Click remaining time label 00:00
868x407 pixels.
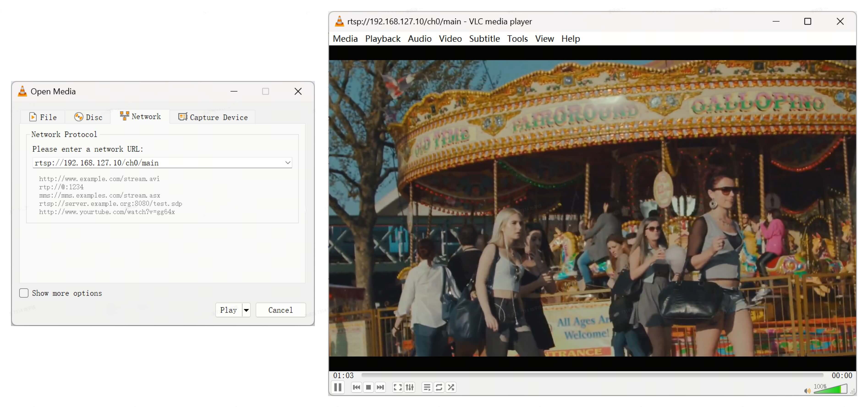(x=842, y=375)
